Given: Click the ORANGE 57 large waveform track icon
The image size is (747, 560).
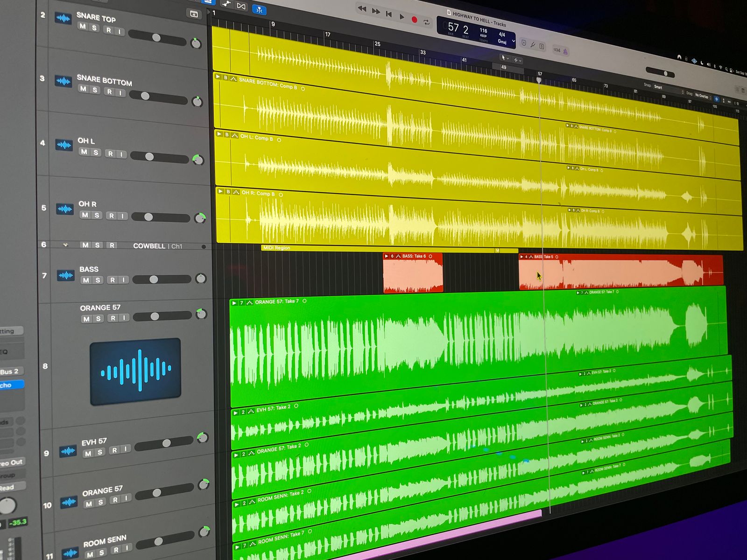Looking at the screenshot, I should click(x=135, y=371).
